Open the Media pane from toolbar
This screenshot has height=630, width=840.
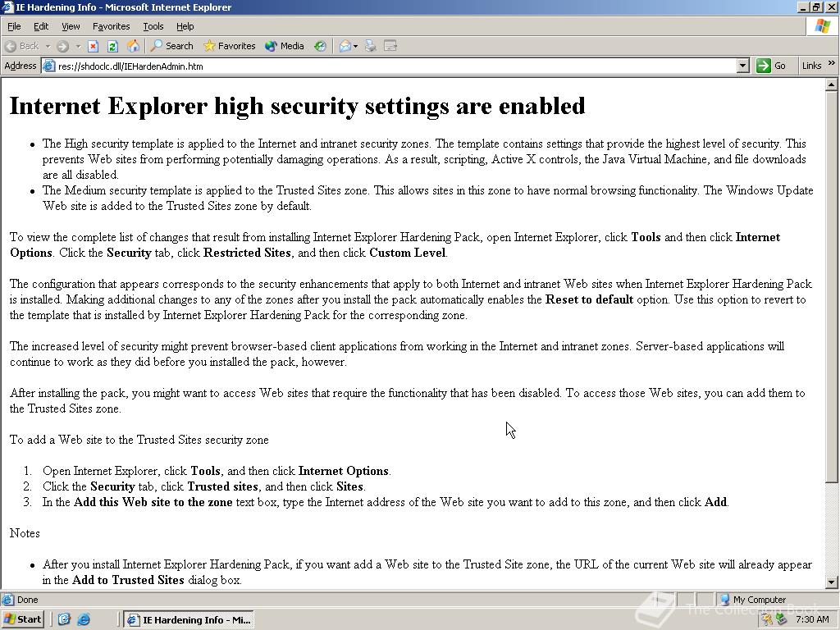[x=285, y=46]
